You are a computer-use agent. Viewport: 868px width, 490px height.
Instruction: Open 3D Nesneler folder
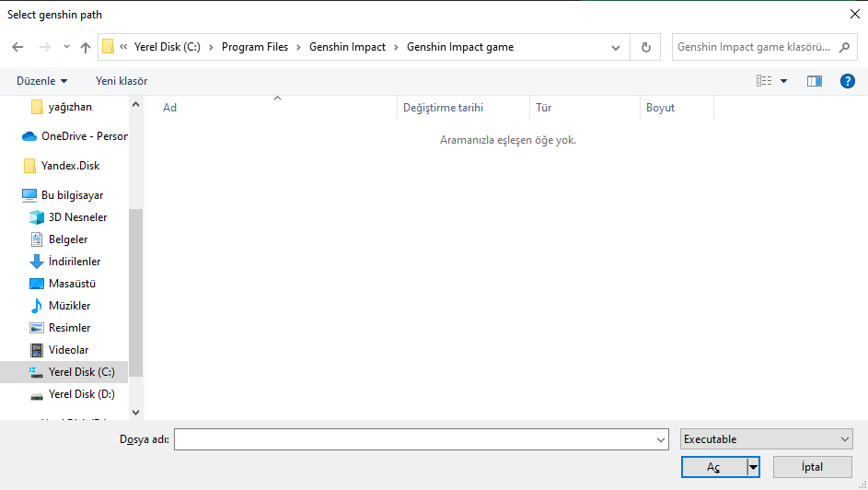[77, 217]
